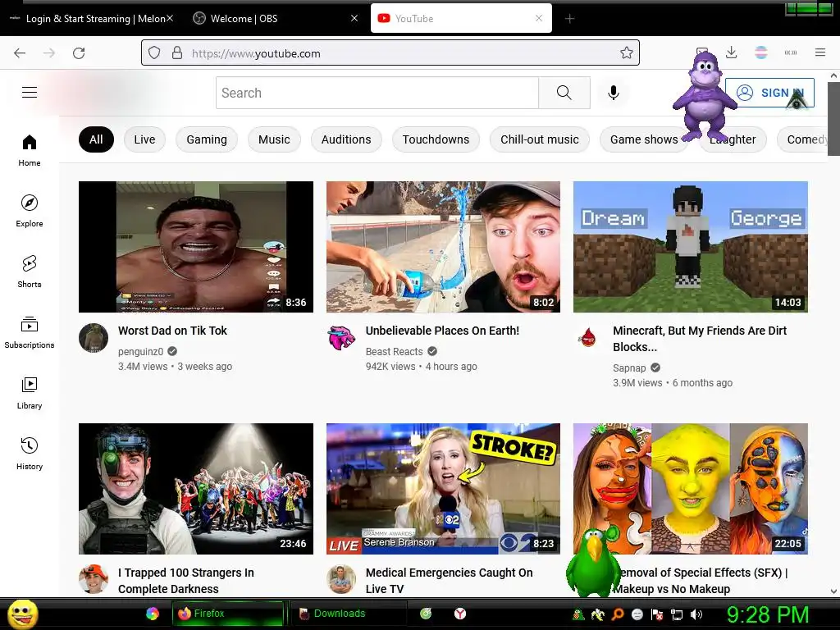Open new tab with plus icon
840x630 pixels.
tap(569, 19)
